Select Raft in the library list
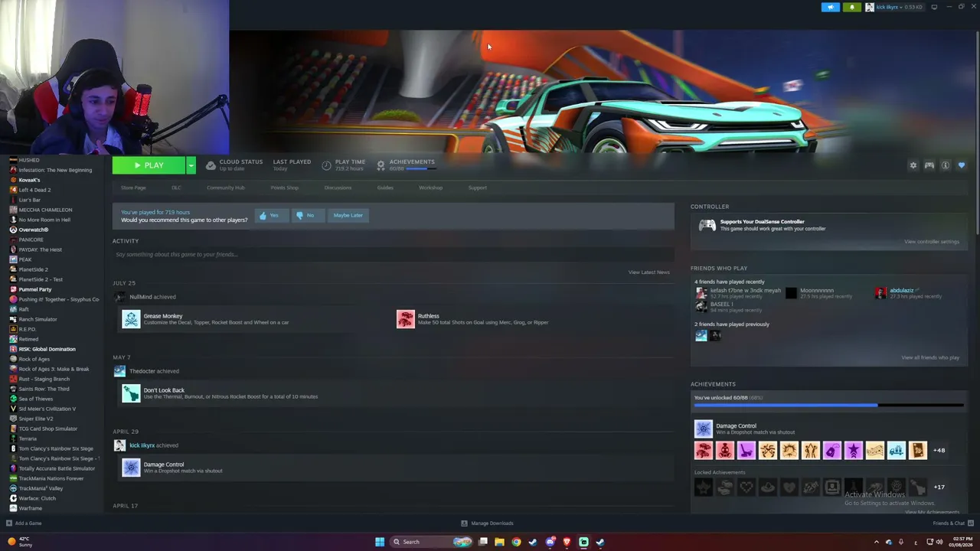980x551 pixels. pyautogui.click(x=23, y=309)
